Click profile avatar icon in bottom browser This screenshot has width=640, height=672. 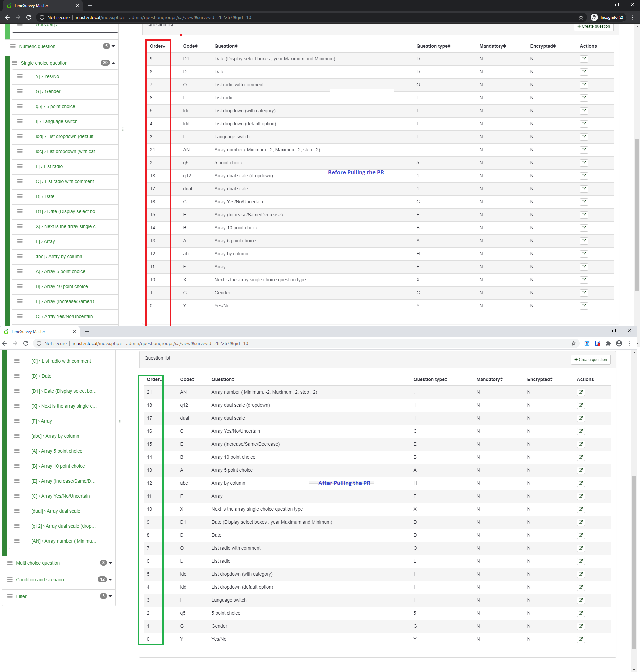[x=619, y=344]
